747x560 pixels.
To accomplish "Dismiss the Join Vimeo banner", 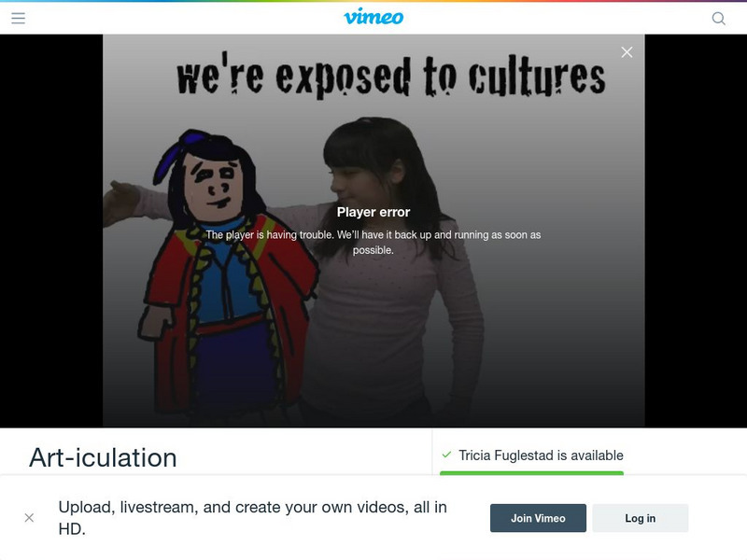I will tap(29, 518).
